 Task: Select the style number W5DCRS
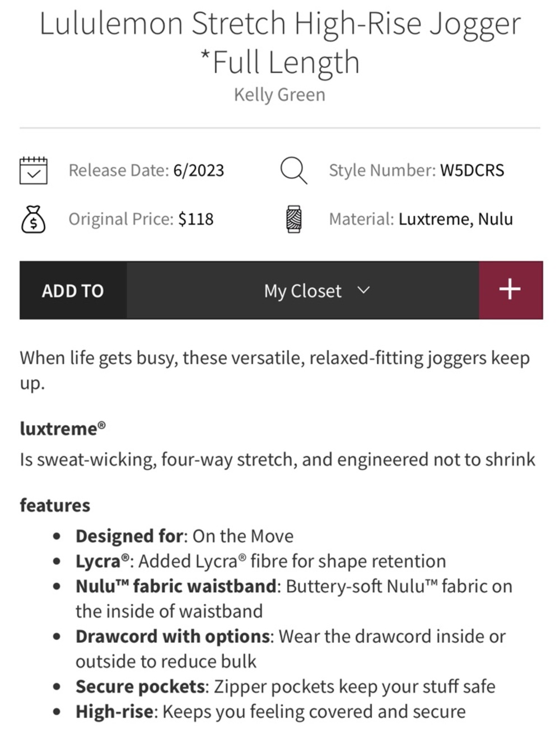point(472,170)
